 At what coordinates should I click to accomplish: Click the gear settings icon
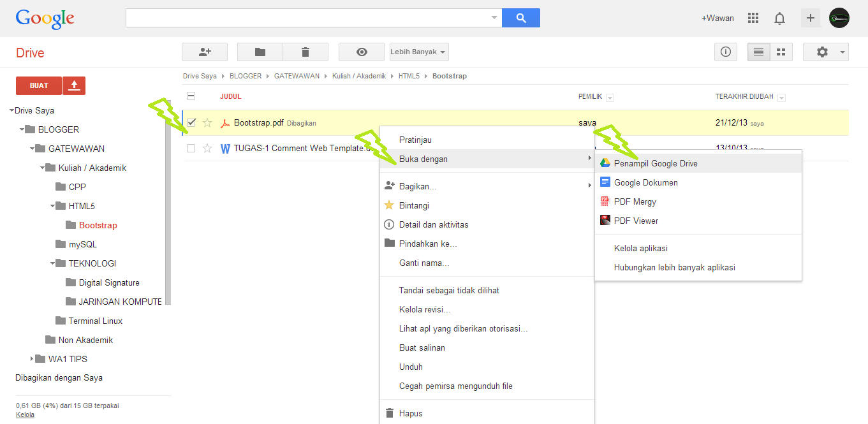[822, 52]
